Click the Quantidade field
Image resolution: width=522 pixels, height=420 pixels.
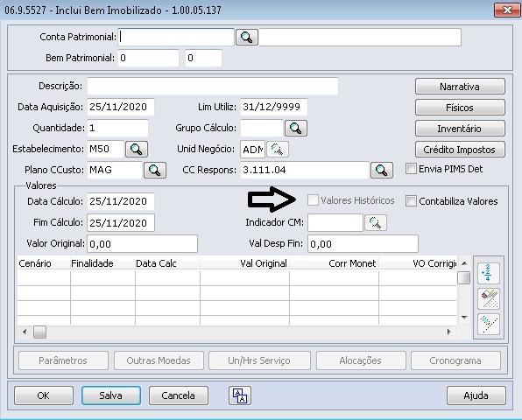[118, 128]
